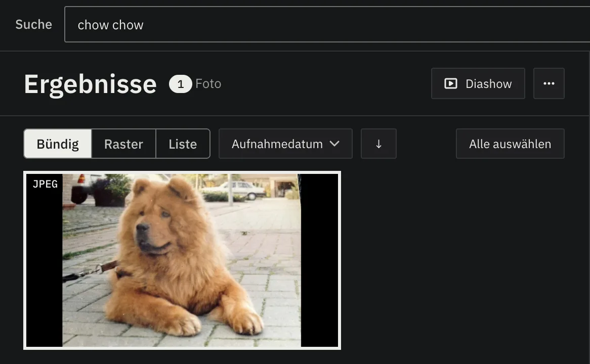Screen dimensions: 590x364
Task: Open the Aufnahmedatum sort dropdown
Action: coord(285,144)
